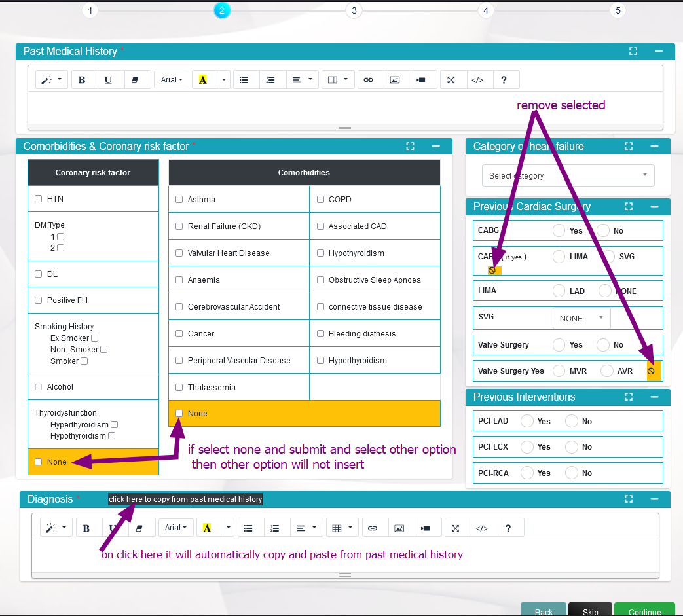
Task: Clear selection icon in Valve Surgery Yes row
Action: pyautogui.click(x=651, y=371)
